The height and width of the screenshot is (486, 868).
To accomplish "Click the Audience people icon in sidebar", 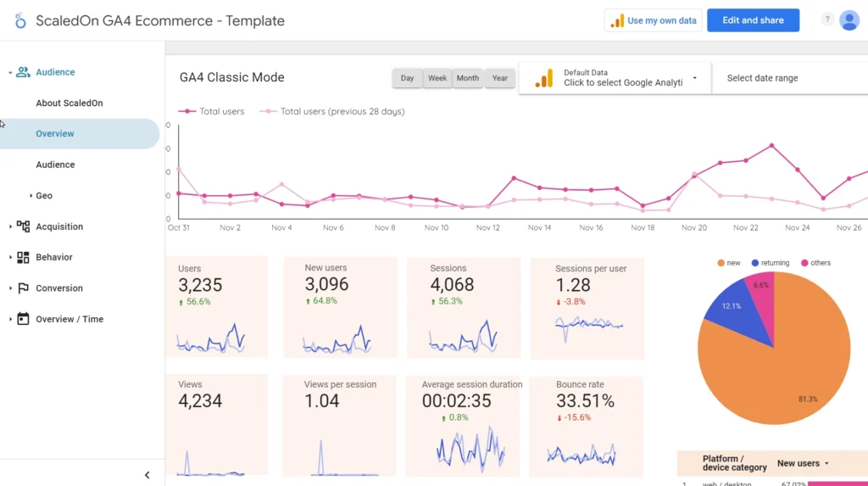I will 23,72.
